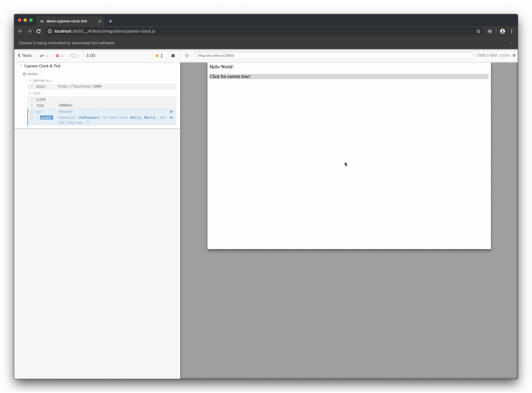The height and width of the screenshot is (393, 532).
Task: Go back to the Tests list
Action: click(x=24, y=56)
